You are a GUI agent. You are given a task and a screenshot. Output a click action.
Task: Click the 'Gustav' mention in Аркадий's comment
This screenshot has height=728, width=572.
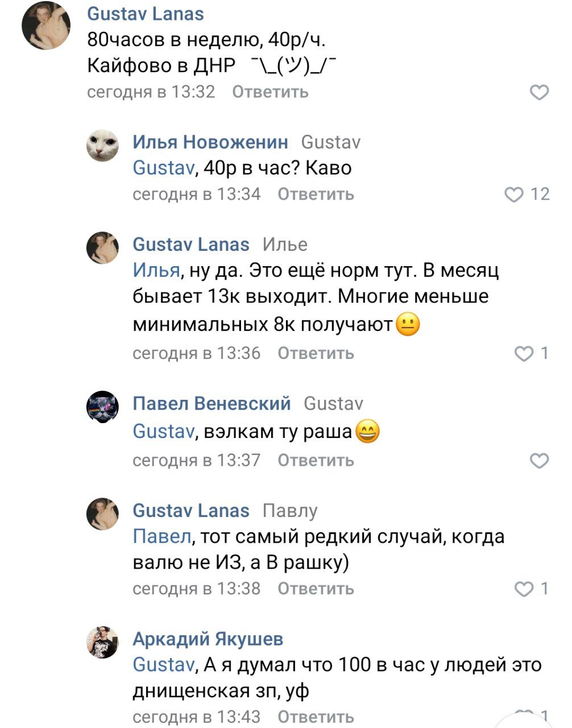tap(163, 665)
